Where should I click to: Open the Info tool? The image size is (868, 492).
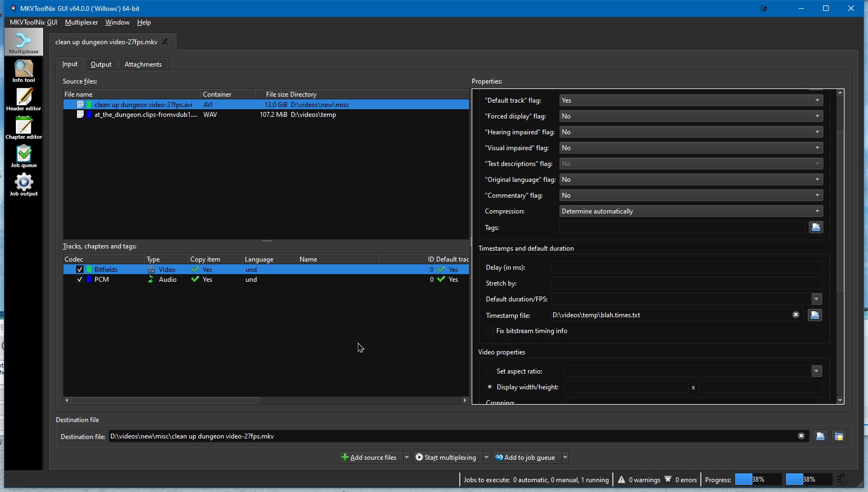[x=24, y=71]
